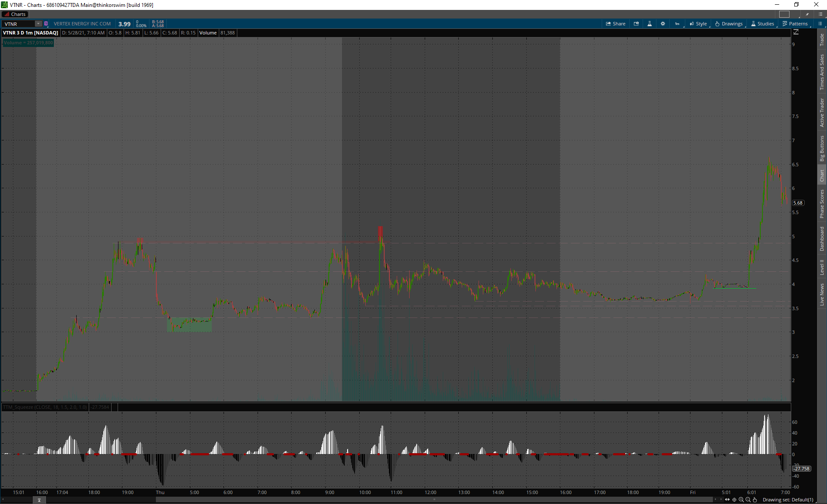
Task: Open the Style menu
Action: coord(698,24)
